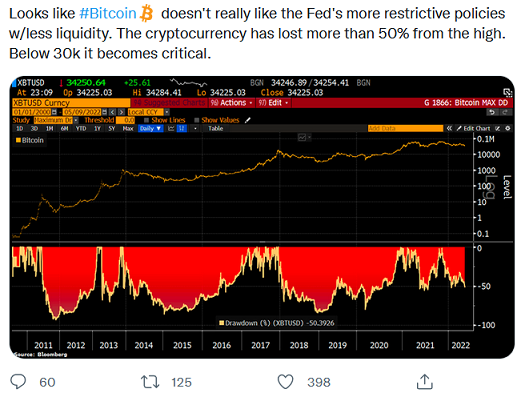
Task: Click the reply speech bubble icon
Action: 18,382
